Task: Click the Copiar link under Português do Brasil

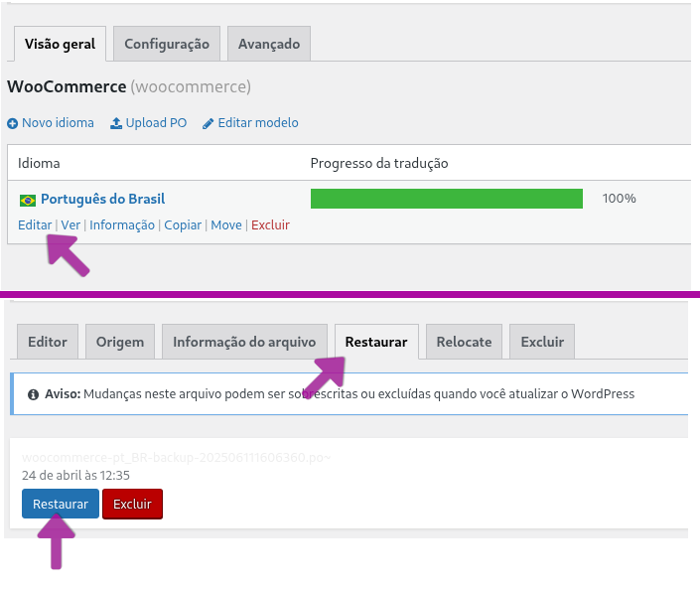Action: pos(183,225)
